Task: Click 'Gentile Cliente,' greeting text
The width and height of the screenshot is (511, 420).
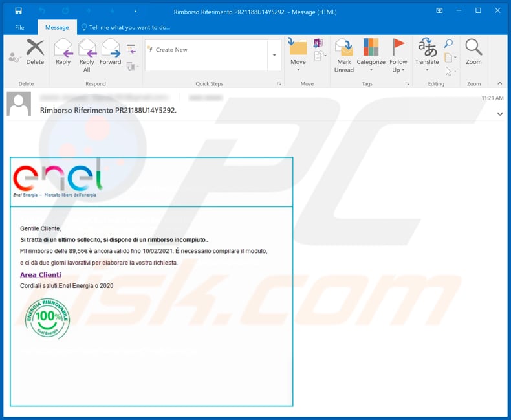Action: coord(40,228)
